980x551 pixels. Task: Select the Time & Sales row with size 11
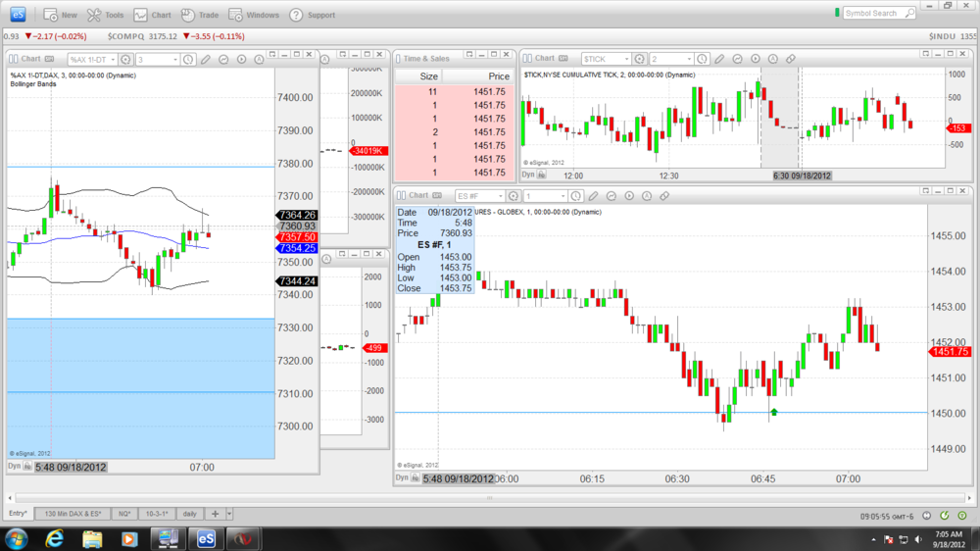(455, 92)
